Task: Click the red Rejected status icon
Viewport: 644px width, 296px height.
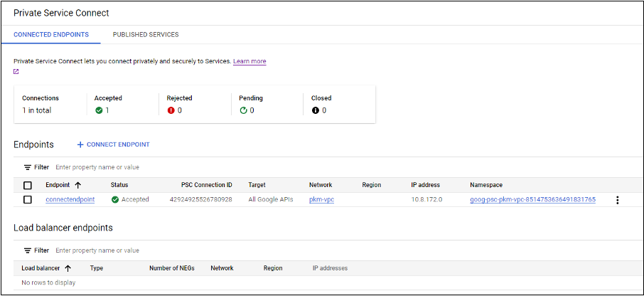Action: pyautogui.click(x=171, y=110)
